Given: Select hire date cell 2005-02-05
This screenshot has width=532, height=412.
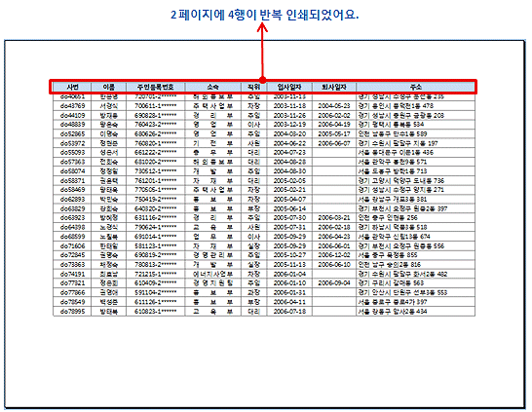Looking at the screenshot, I should pyautogui.click(x=289, y=180).
